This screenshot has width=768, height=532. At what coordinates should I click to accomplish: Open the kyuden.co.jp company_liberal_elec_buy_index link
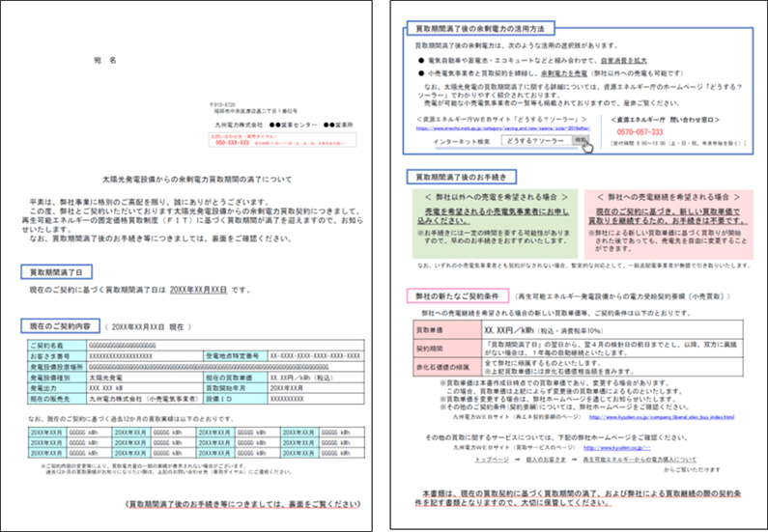coord(661,417)
